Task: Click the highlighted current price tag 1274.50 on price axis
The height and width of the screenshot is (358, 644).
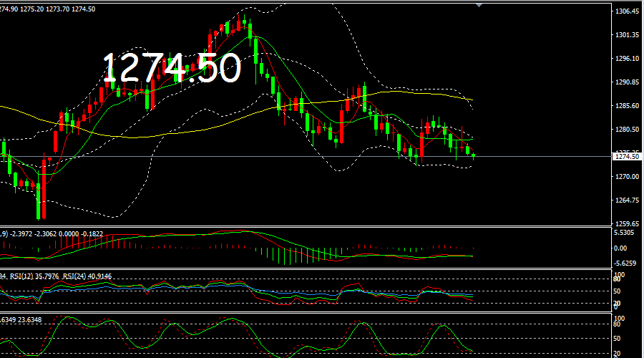Action: coord(627,157)
